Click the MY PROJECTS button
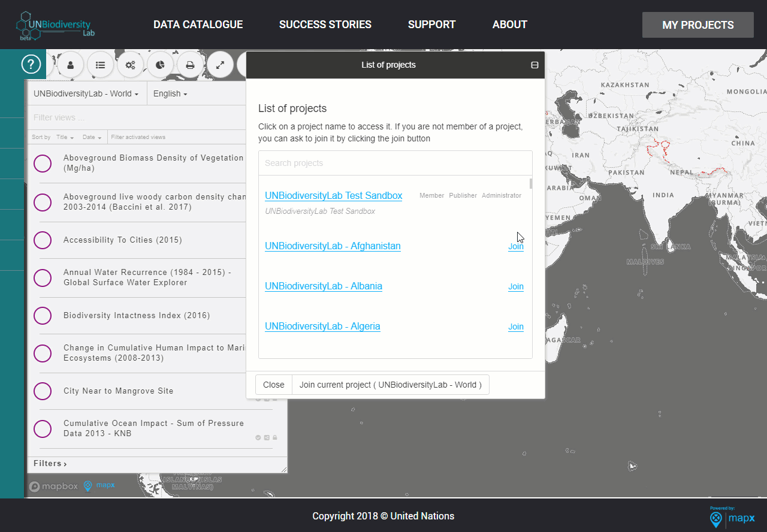Image resolution: width=767 pixels, height=532 pixels. (x=698, y=25)
